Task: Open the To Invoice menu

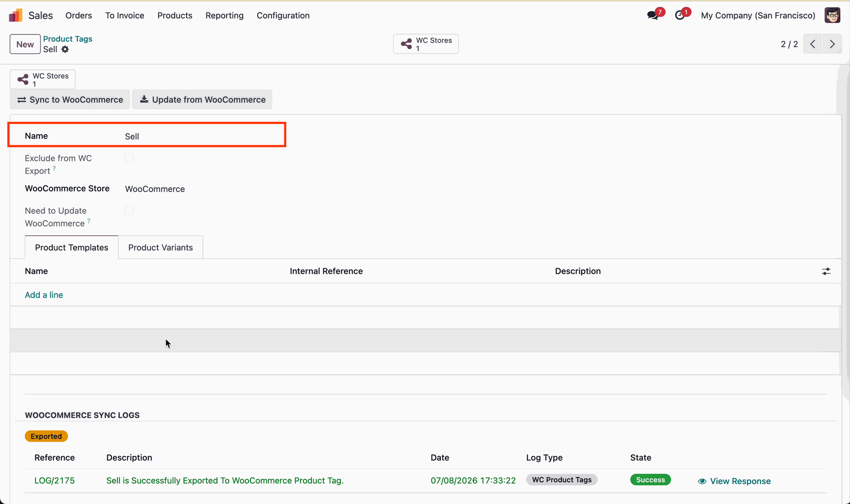Action: click(125, 15)
